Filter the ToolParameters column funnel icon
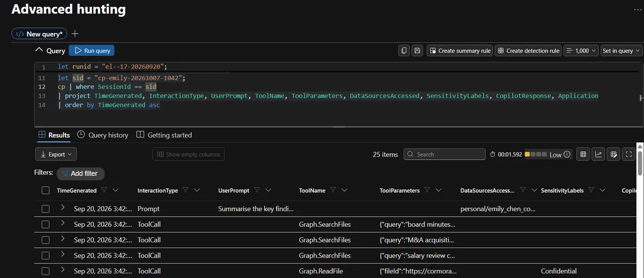 tap(428, 190)
